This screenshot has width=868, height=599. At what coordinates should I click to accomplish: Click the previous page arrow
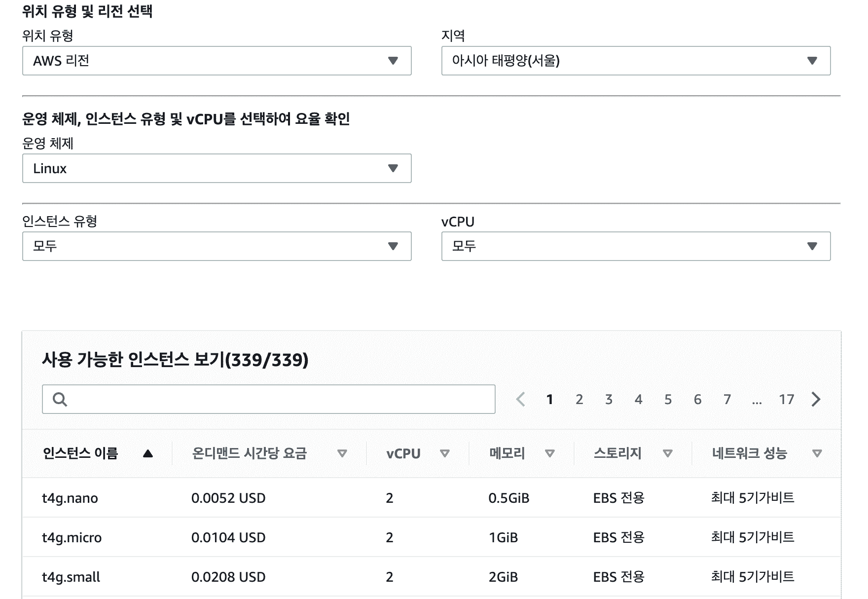pyautogui.click(x=520, y=399)
